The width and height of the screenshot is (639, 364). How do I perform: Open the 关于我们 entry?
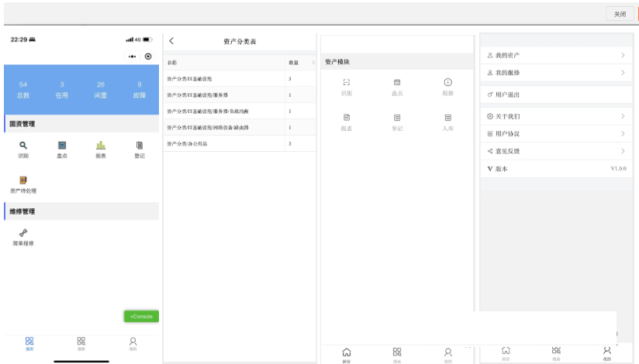coord(555,117)
